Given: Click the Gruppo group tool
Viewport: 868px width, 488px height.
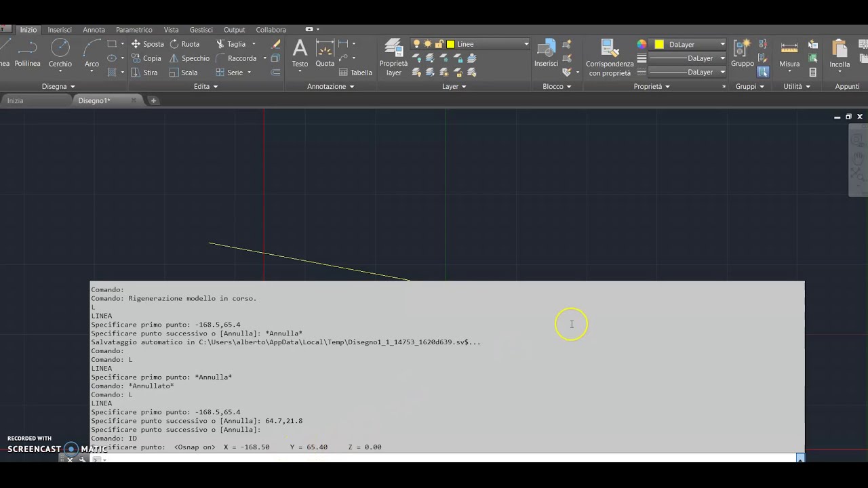Looking at the screenshot, I should [743, 54].
